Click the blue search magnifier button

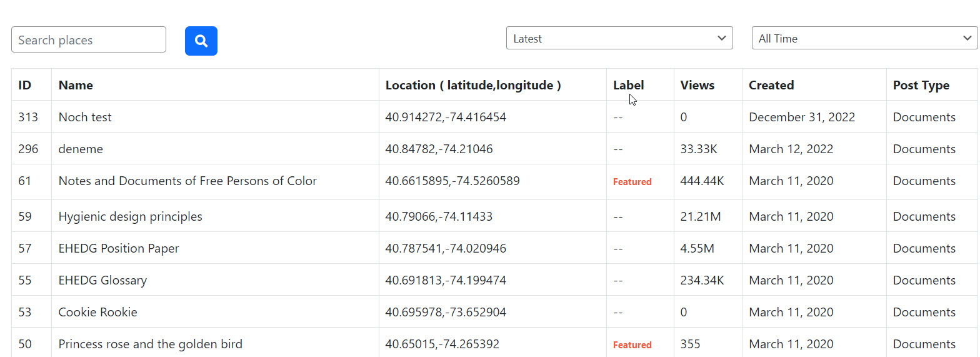point(201,41)
